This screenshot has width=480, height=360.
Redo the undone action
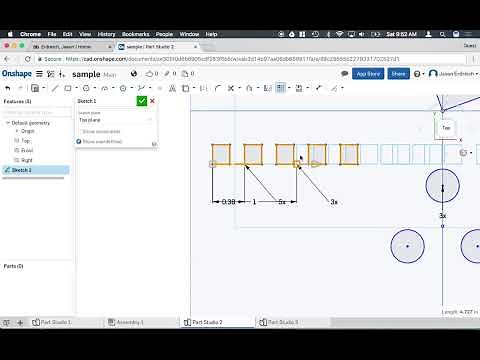[20, 88]
